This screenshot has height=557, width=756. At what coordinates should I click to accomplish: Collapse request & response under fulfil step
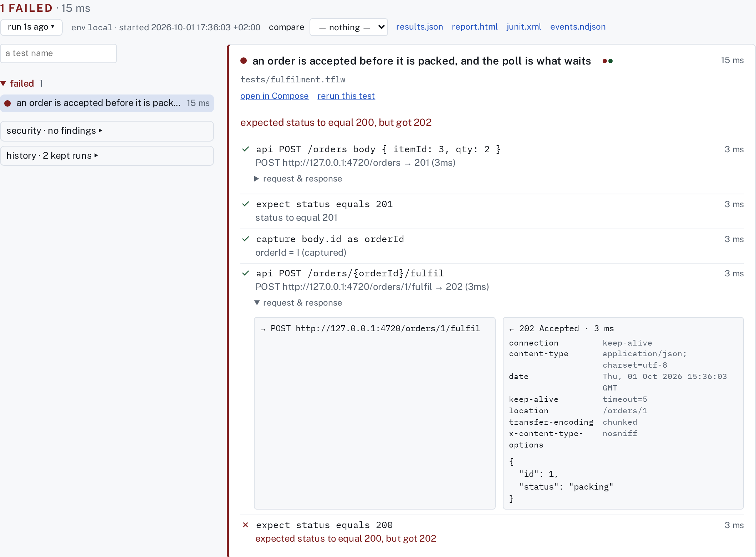click(x=298, y=303)
